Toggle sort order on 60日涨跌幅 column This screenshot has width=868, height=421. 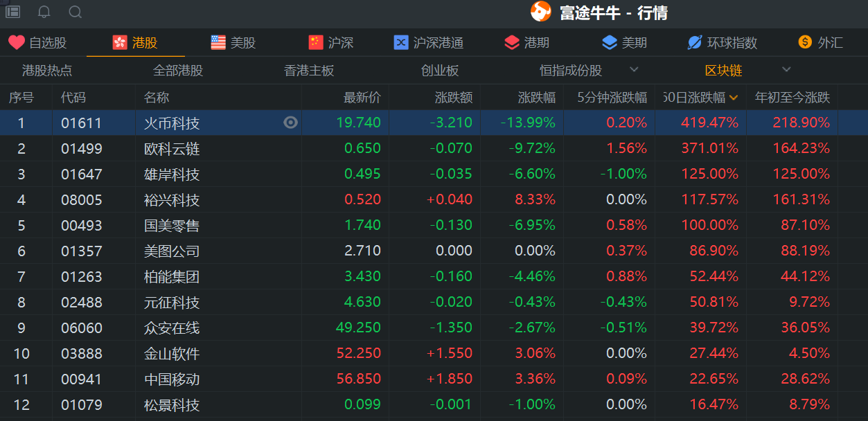[x=735, y=98]
